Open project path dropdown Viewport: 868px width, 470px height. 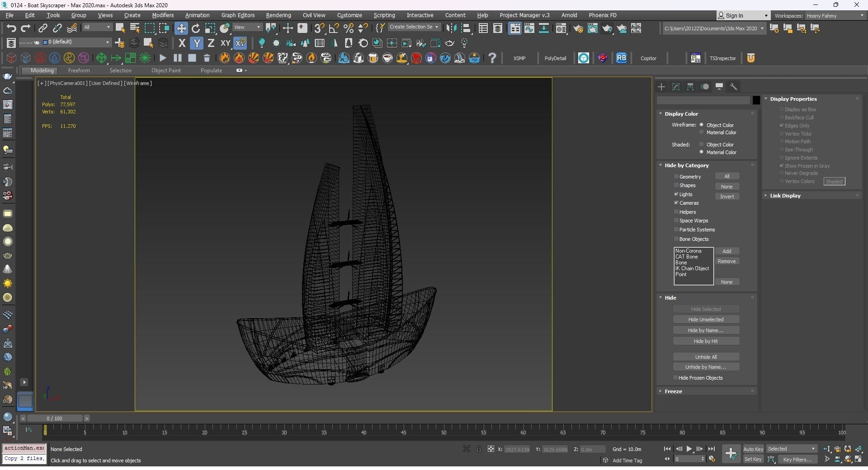pyautogui.click(x=714, y=28)
